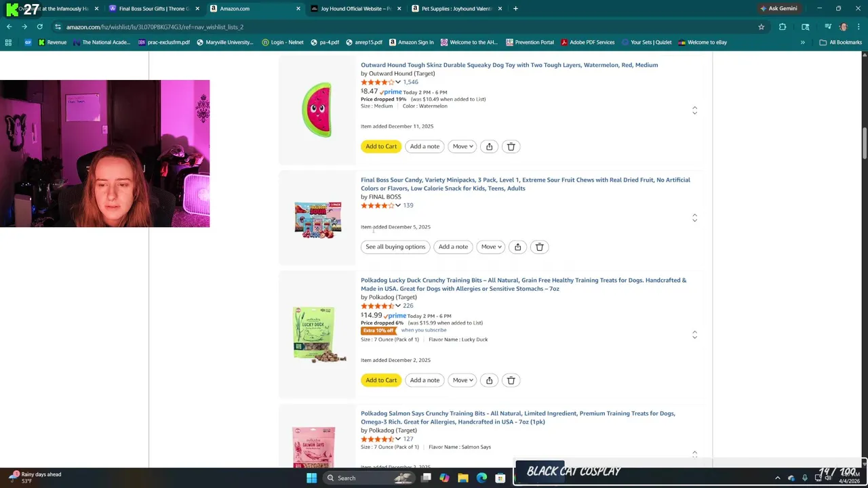868x488 pixels.
Task: Open the Ask Gemini button
Action: (x=778, y=9)
